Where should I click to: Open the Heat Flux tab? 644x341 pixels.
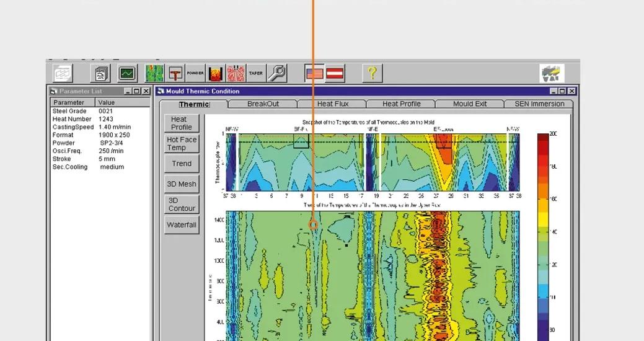333,104
